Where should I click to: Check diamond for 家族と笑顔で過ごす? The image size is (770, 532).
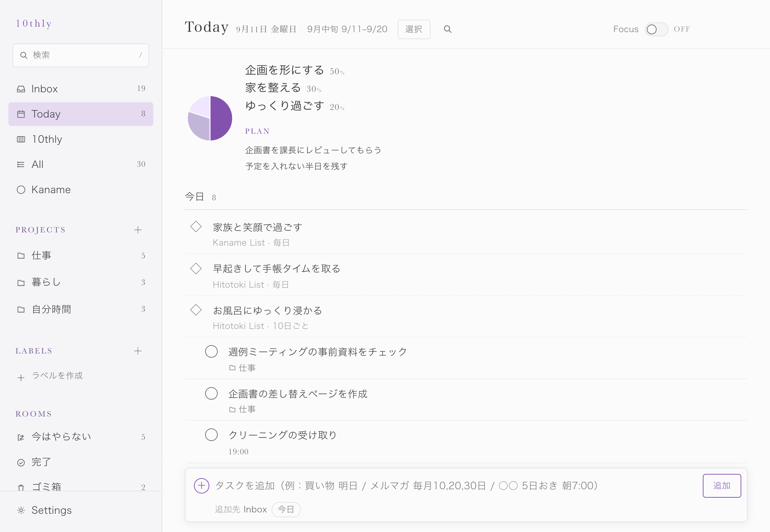coord(196,227)
